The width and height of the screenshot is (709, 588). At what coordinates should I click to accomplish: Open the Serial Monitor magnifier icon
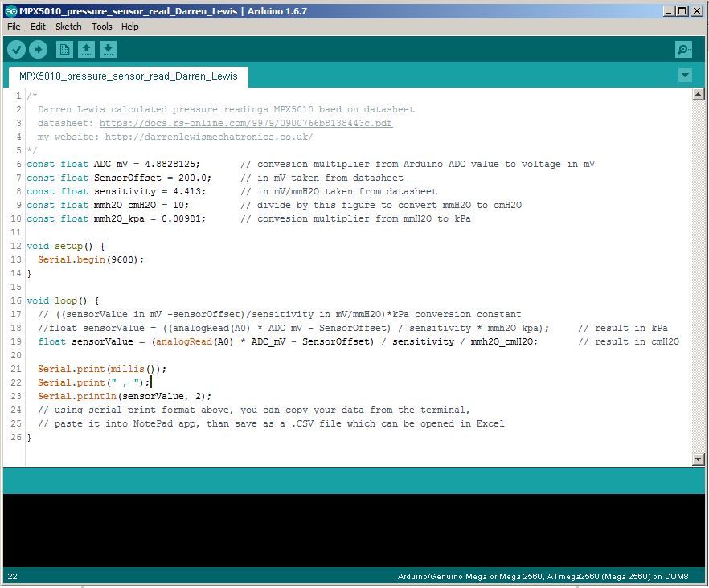682,49
